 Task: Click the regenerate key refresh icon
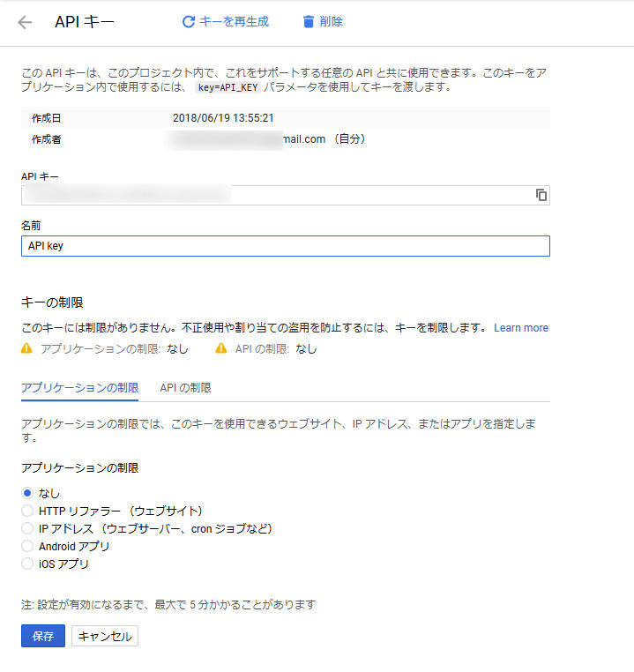click(189, 21)
